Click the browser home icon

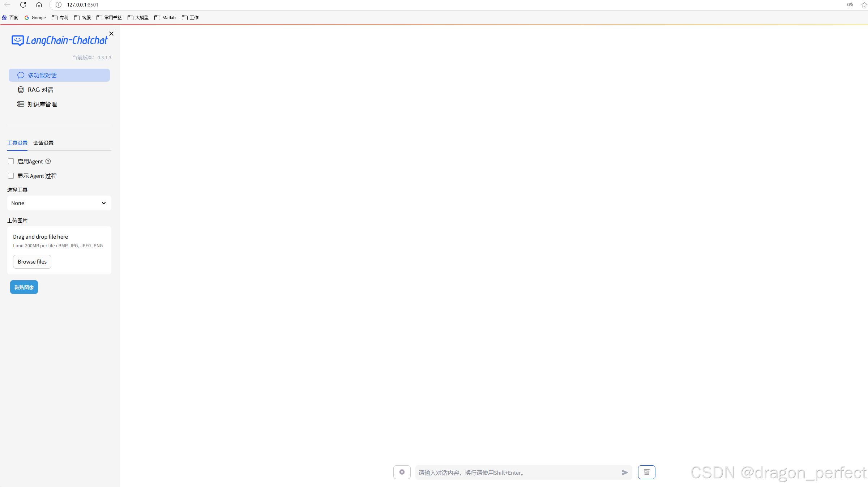pos(39,5)
